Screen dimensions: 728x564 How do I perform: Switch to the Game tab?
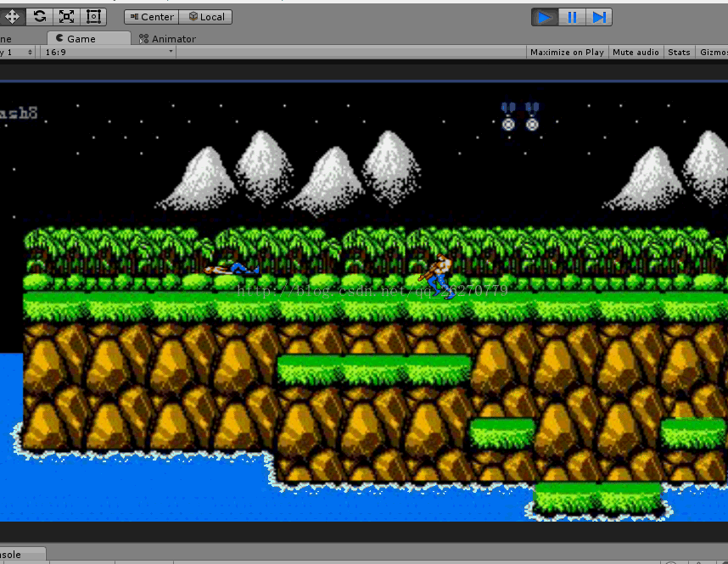[88, 38]
